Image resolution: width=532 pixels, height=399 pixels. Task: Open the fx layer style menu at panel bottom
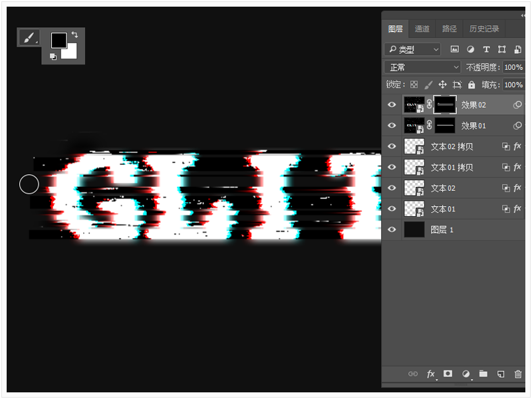tap(431, 374)
